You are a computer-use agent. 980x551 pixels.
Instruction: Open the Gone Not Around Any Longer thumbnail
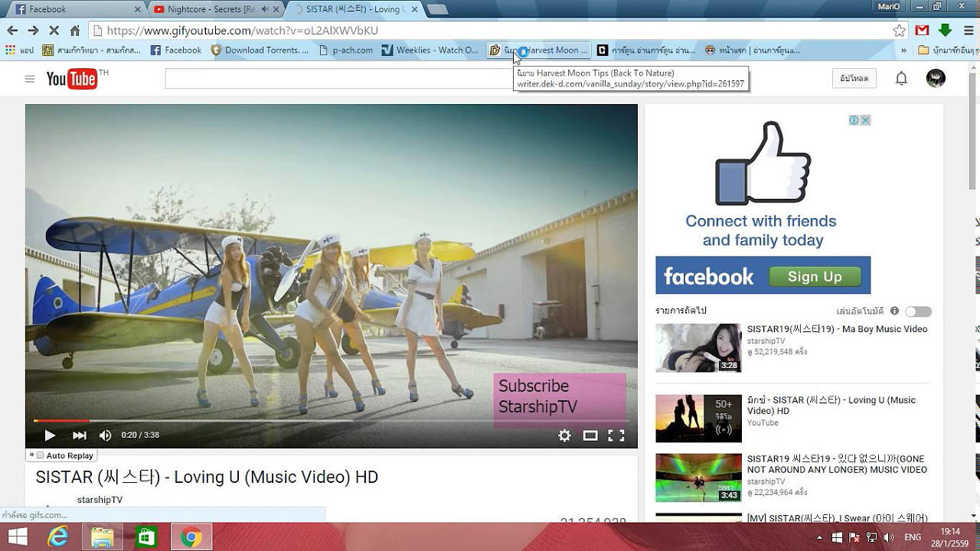click(x=698, y=478)
